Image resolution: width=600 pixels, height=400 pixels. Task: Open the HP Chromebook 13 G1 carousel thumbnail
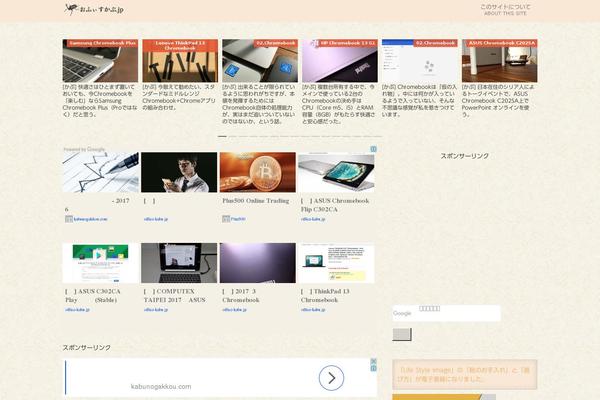pyautogui.click(x=340, y=60)
